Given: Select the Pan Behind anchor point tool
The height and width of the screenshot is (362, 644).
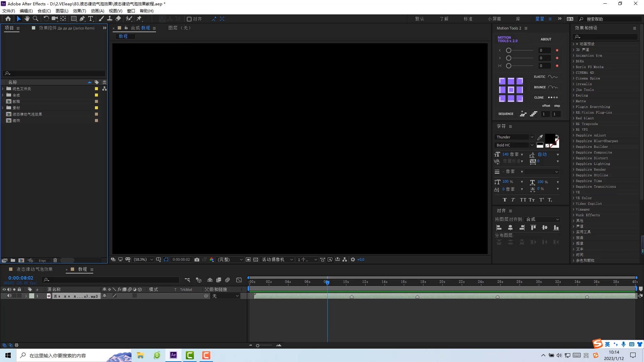Looking at the screenshot, I should [63, 19].
